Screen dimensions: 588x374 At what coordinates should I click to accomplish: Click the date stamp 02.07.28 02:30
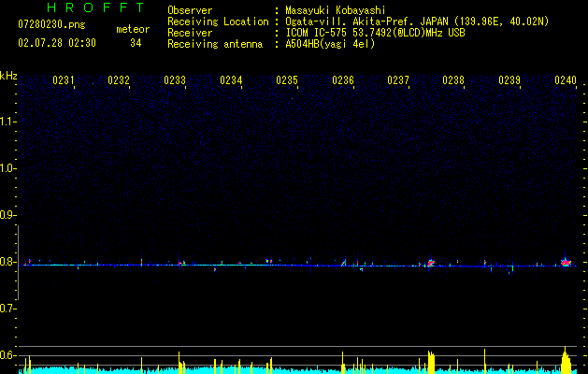57,43
